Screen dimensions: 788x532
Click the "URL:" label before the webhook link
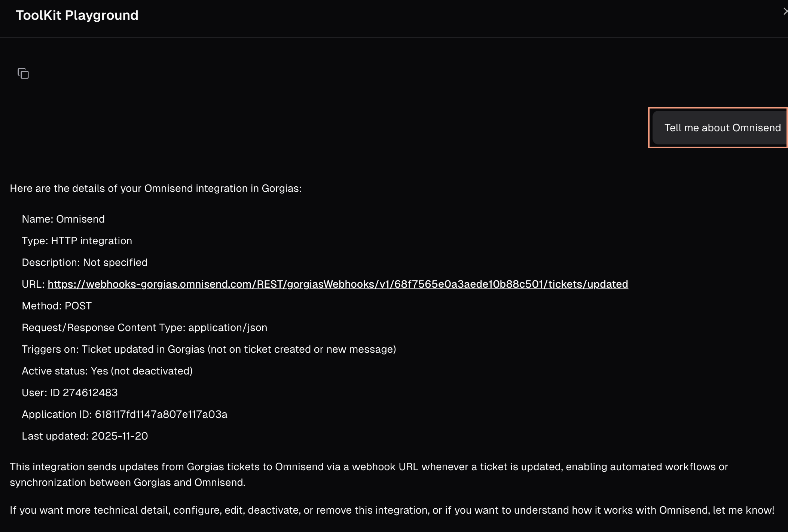(x=33, y=284)
